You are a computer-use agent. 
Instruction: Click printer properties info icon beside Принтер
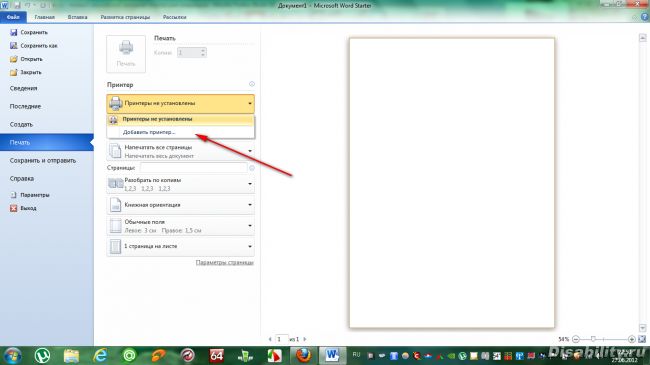coord(252,84)
